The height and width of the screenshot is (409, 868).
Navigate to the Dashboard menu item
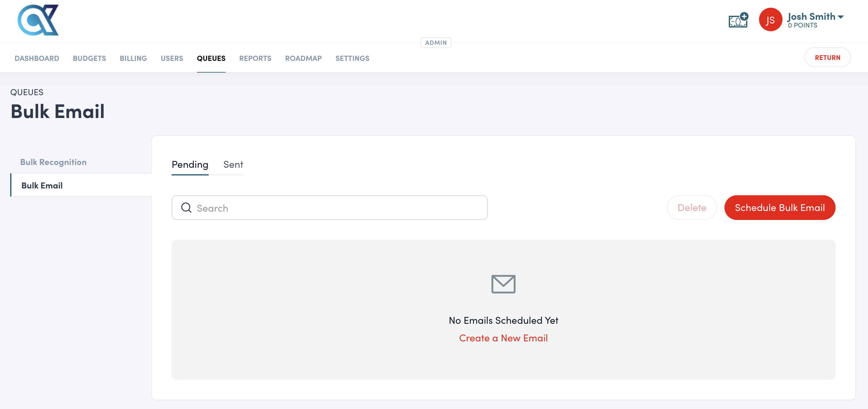[37, 58]
